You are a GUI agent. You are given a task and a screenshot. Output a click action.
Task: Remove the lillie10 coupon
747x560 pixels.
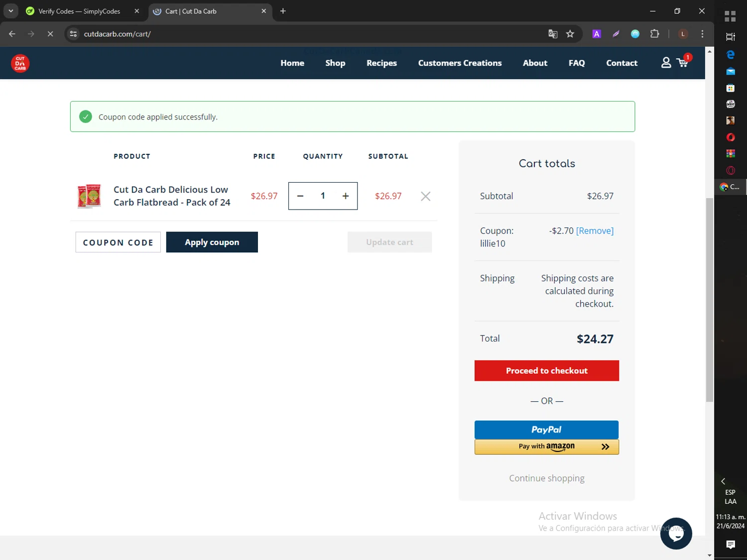[x=595, y=231]
